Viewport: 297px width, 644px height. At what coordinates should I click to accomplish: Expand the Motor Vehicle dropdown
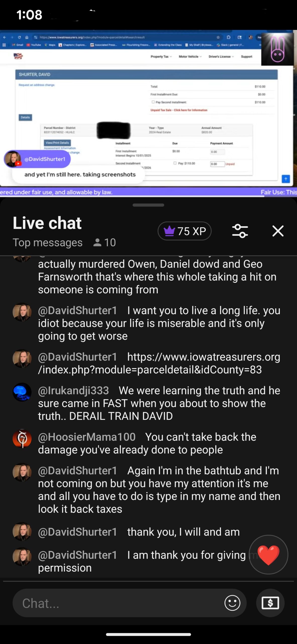coord(190,57)
